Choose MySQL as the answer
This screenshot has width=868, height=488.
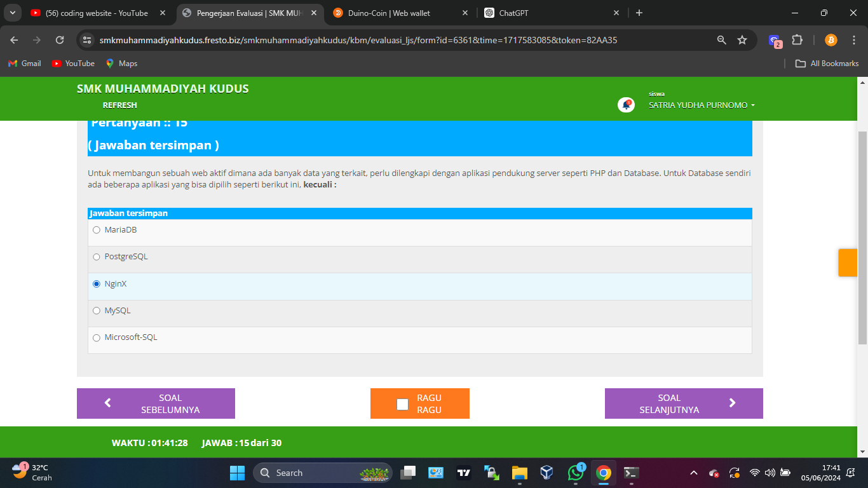(97, 311)
